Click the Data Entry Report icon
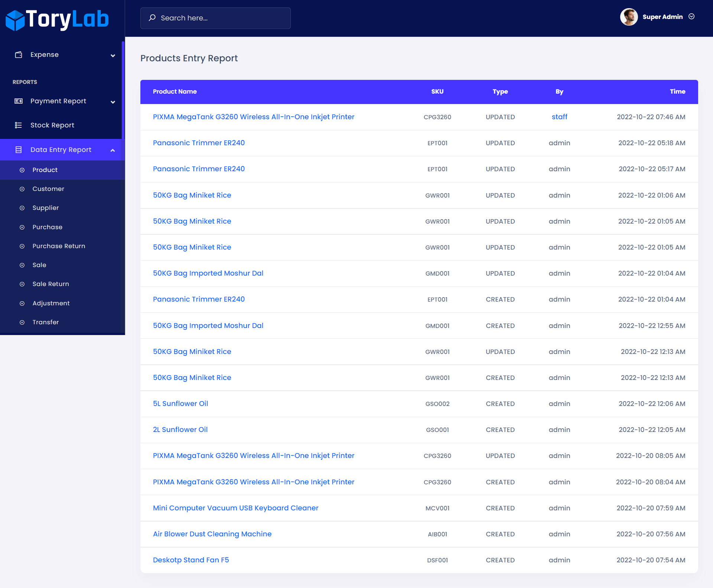 click(19, 150)
